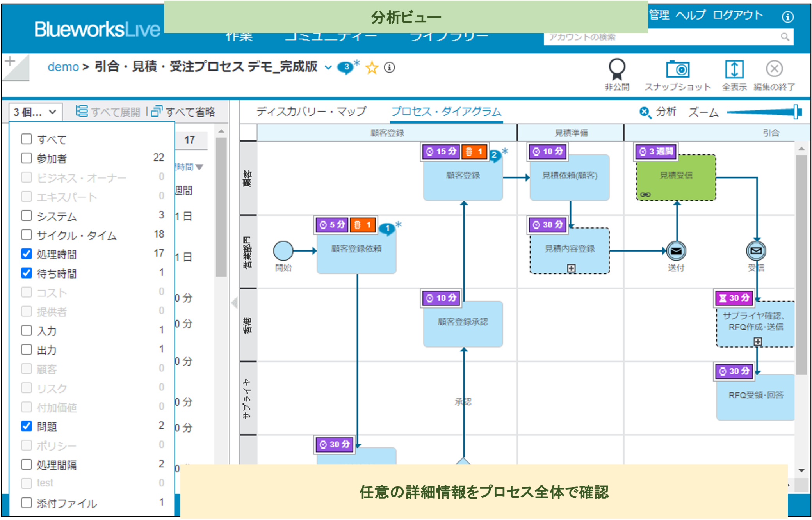
Task: Click the 非公開 badge icon
Action: [x=616, y=69]
